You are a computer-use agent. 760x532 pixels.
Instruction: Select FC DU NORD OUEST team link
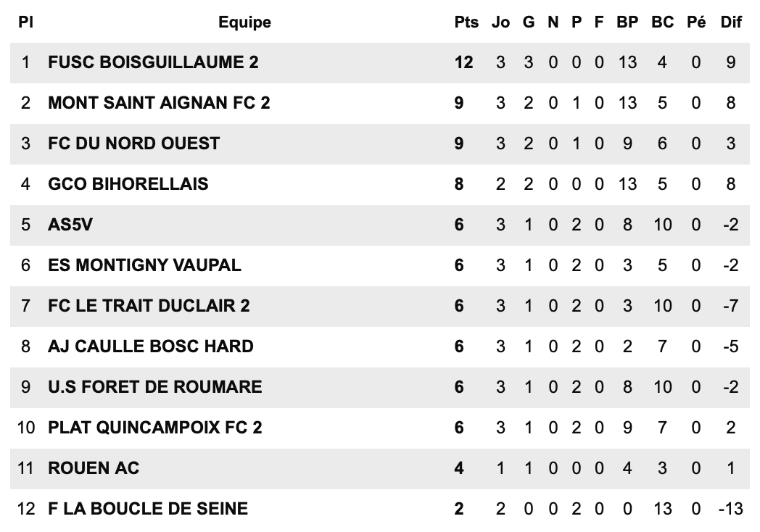[133, 144]
